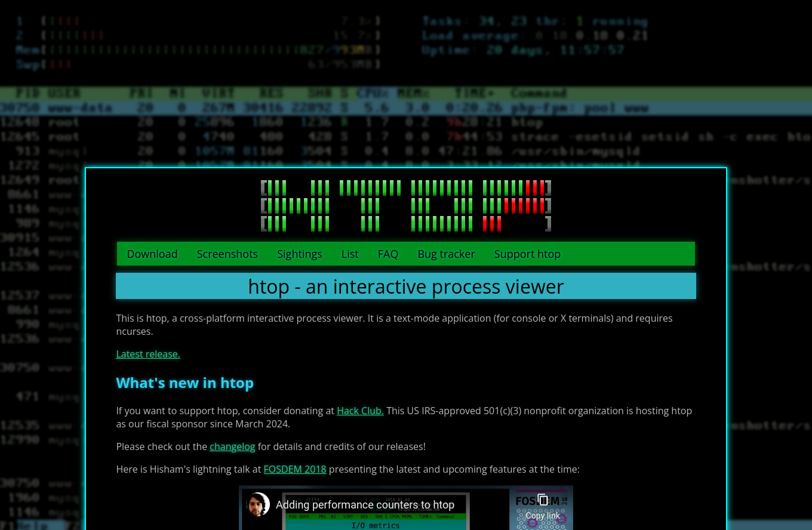Go to the Sightings page
Image resolution: width=812 pixels, height=530 pixels.
click(x=300, y=254)
